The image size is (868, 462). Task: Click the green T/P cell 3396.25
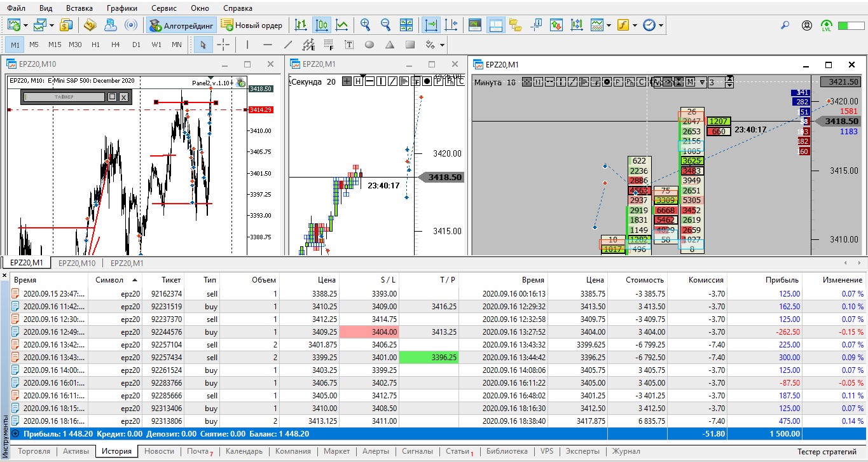[429, 358]
